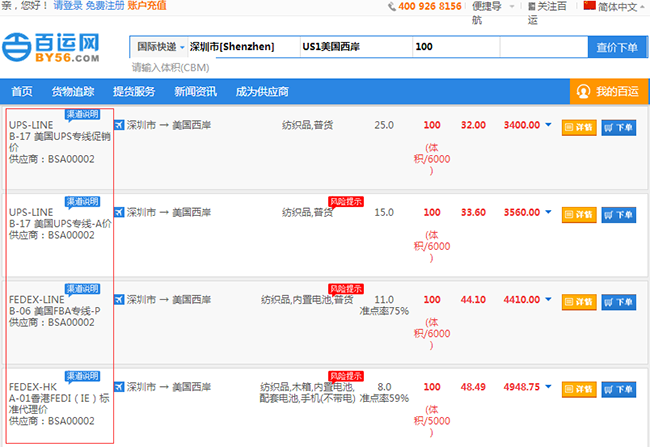This screenshot has height=447, width=650.
Task: Click the phone icon beside 400 926 8156
Action: tap(392, 6)
